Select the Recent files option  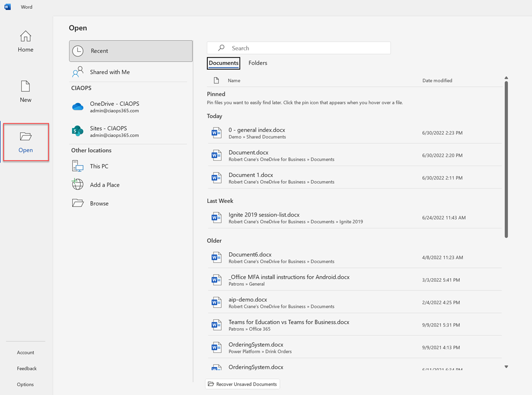[130, 51]
